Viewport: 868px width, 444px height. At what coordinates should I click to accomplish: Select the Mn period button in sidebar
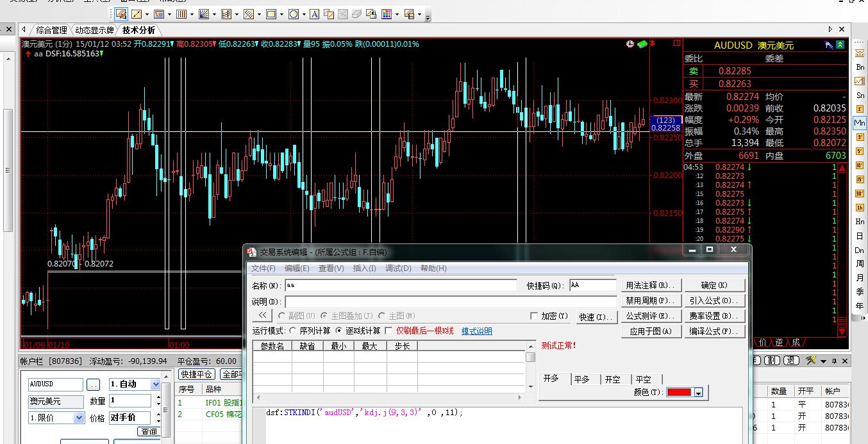click(860, 122)
